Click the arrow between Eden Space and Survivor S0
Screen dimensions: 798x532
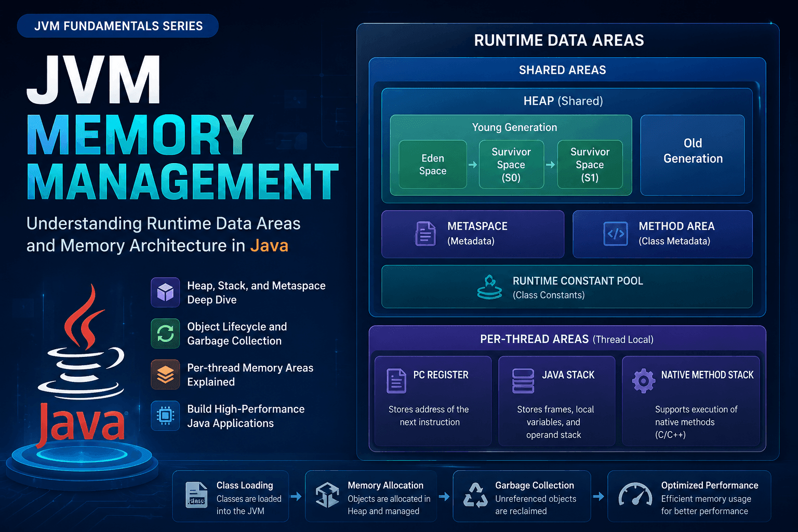[473, 165]
